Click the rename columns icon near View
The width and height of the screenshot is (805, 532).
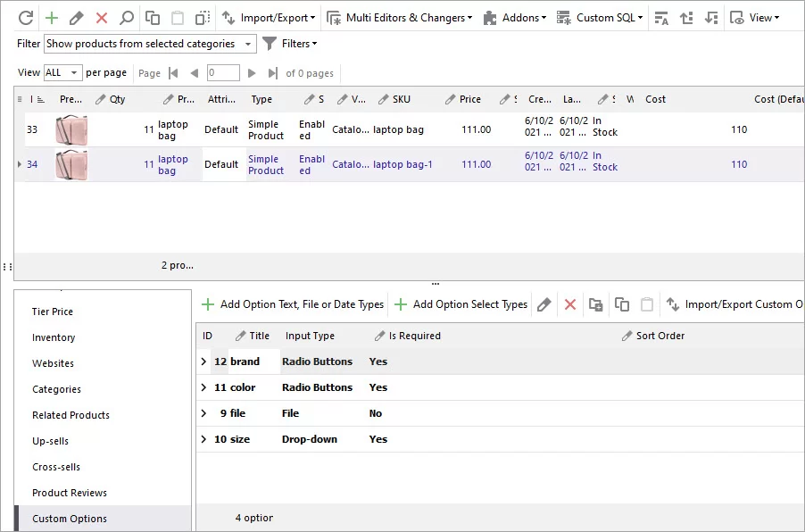(x=661, y=18)
